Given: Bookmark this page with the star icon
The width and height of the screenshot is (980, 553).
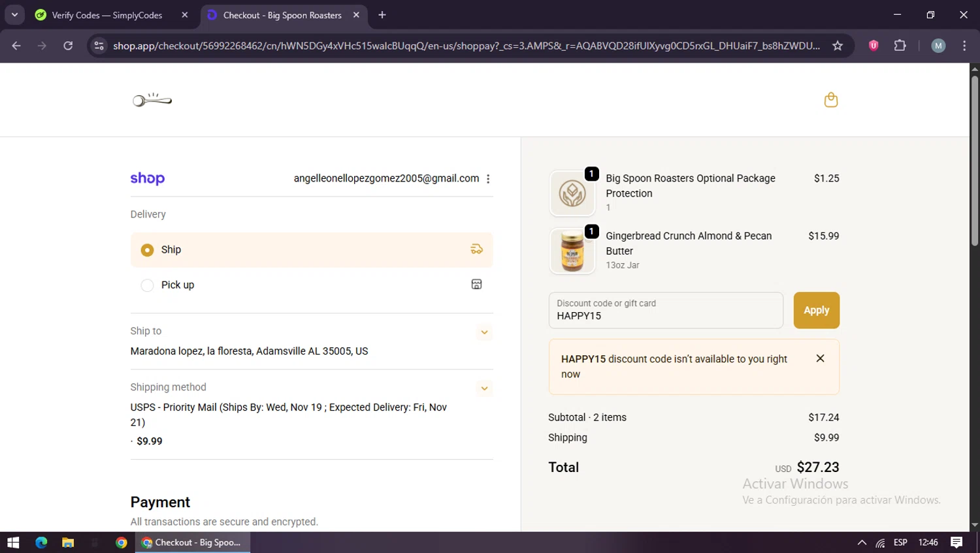Looking at the screenshot, I should tap(838, 46).
